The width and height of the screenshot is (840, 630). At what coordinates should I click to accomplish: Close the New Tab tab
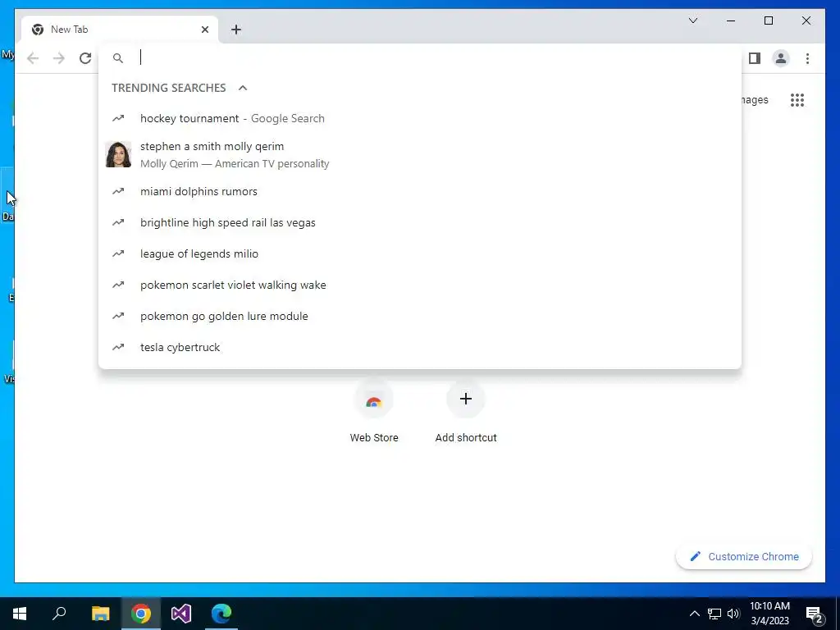[204, 30]
